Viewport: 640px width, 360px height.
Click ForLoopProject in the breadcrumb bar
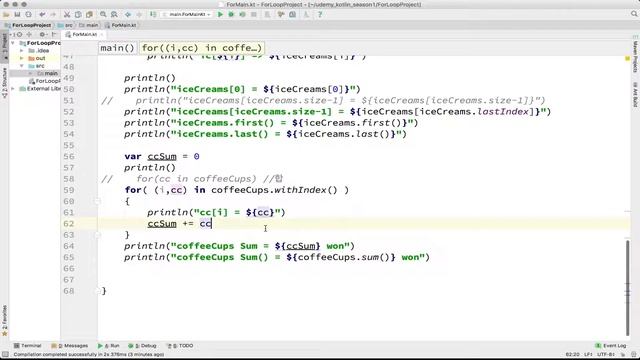pos(28,25)
